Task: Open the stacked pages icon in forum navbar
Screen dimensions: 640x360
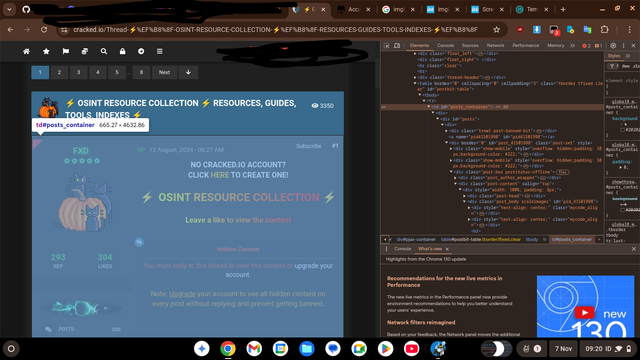Action: pyautogui.click(x=85, y=51)
